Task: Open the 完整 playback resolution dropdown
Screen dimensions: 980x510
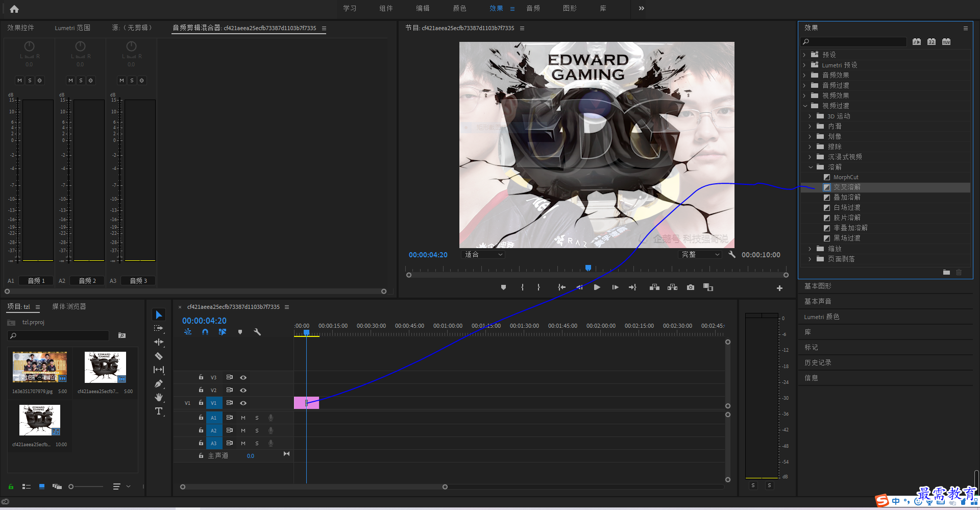Action: coord(700,254)
